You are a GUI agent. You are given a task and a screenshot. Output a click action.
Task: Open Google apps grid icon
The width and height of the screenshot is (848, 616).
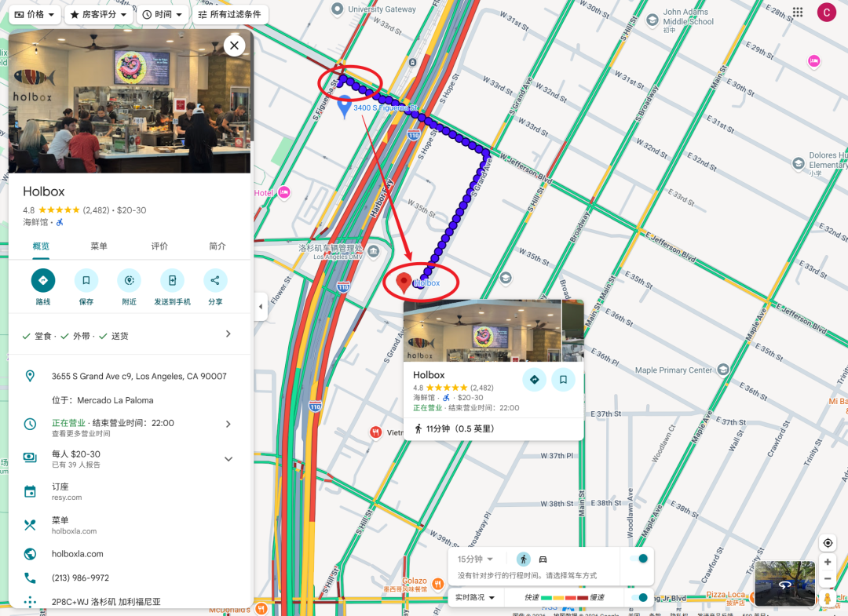tap(798, 12)
